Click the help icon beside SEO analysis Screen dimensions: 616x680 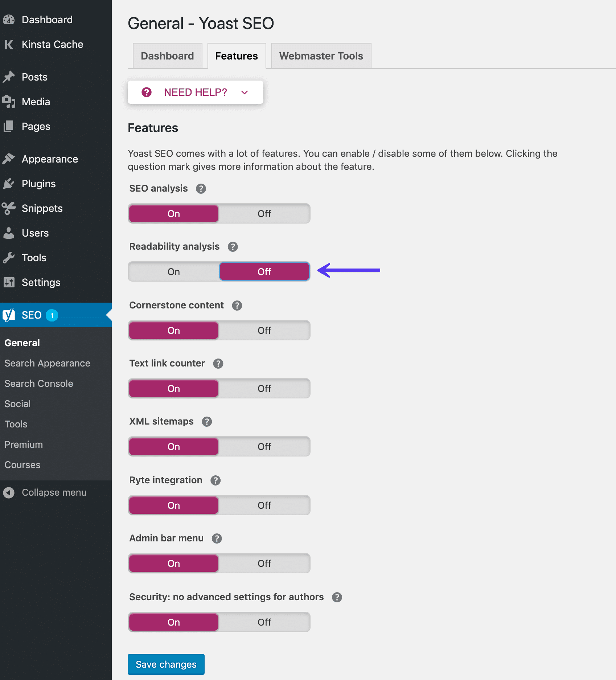coord(201,189)
